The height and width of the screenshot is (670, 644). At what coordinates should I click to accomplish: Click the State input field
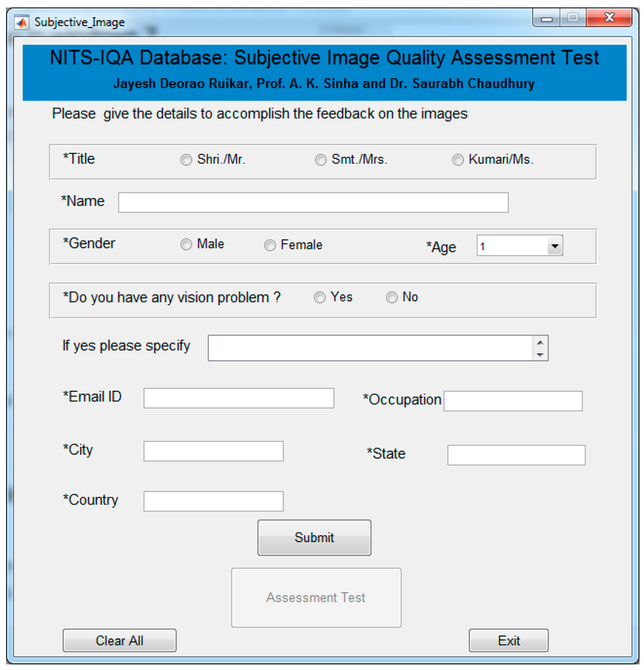point(516,455)
